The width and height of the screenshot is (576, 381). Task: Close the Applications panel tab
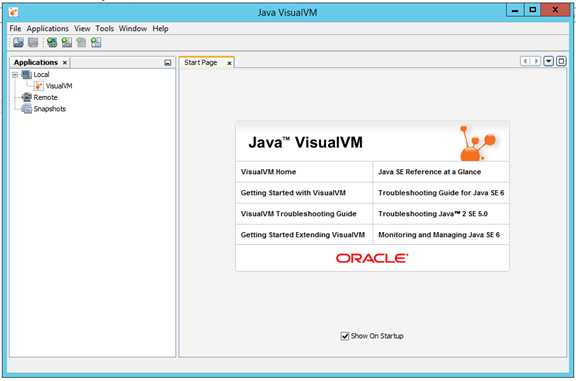point(65,63)
